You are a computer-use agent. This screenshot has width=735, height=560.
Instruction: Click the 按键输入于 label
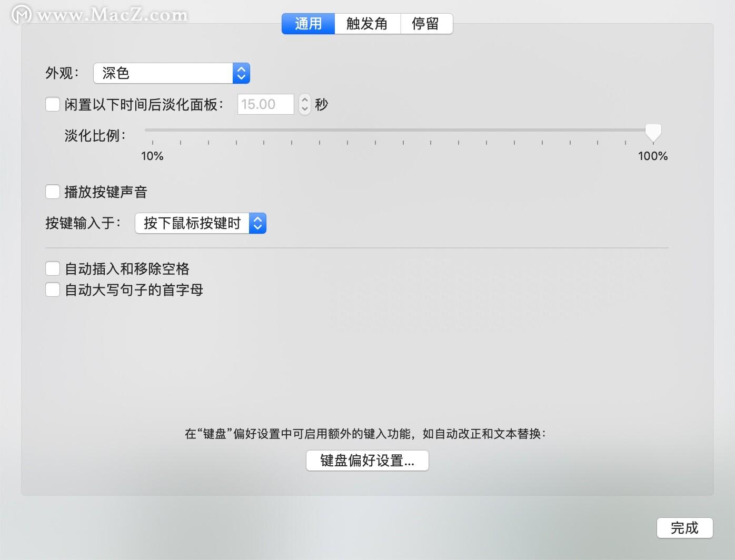(83, 223)
